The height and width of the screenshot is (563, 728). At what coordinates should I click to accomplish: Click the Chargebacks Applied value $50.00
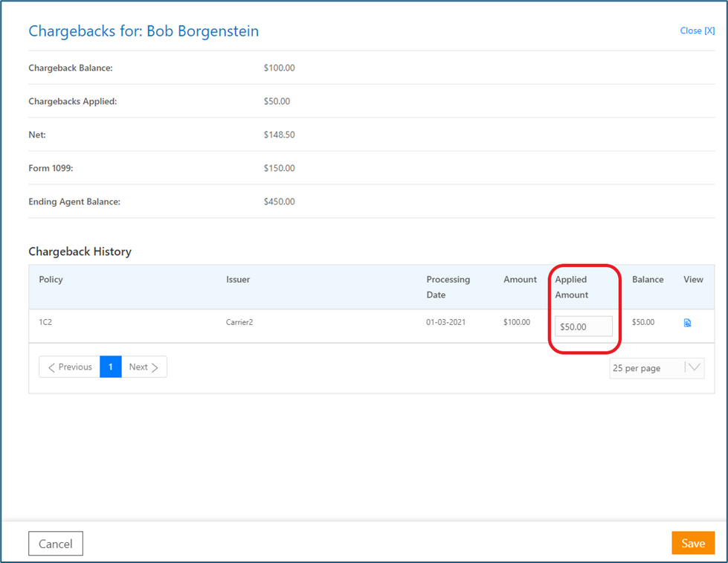[277, 101]
